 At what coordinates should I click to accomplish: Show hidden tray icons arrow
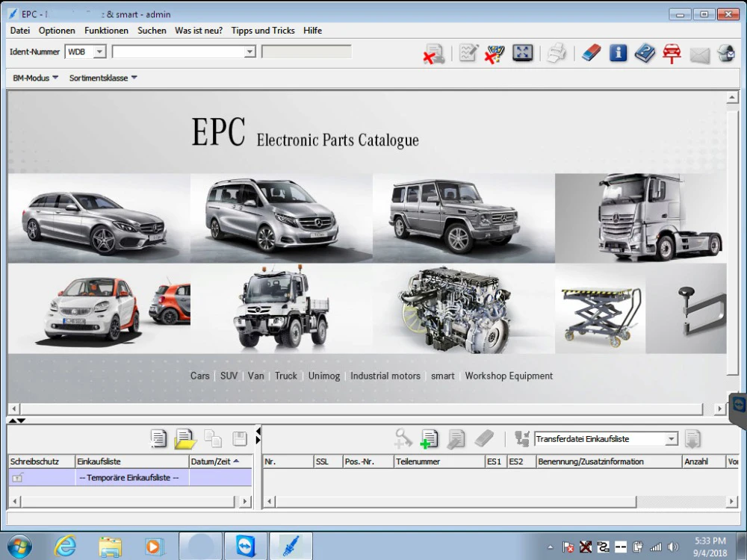click(551, 547)
